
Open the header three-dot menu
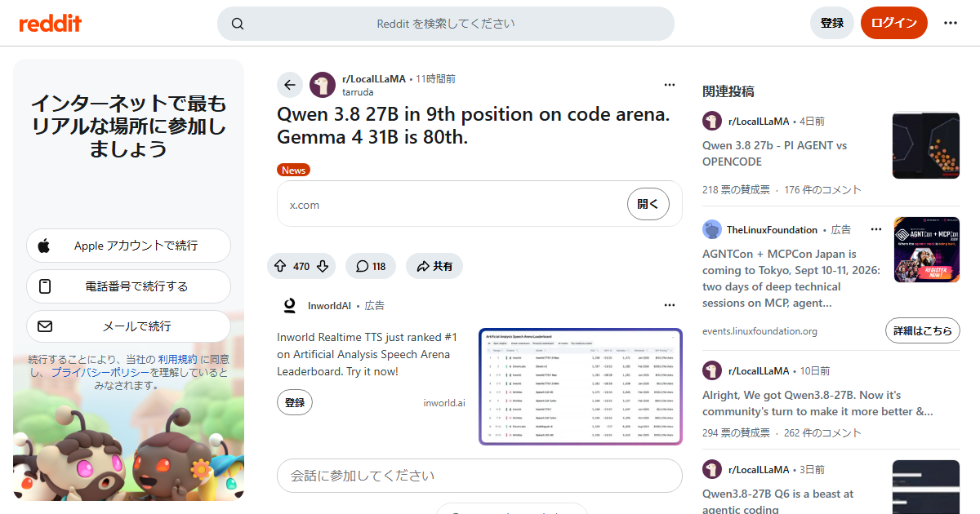click(x=951, y=23)
